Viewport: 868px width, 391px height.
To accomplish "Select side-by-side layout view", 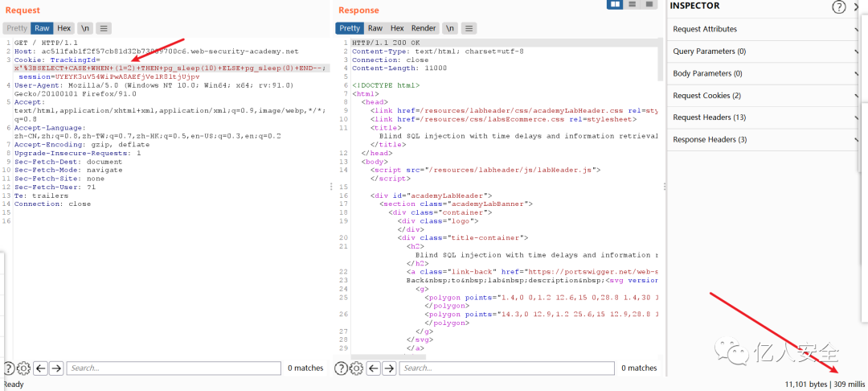I will coord(615,5).
